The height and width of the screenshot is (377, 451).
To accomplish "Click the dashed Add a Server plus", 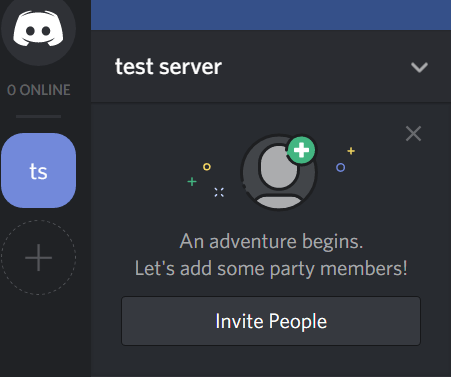I will (x=38, y=257).
